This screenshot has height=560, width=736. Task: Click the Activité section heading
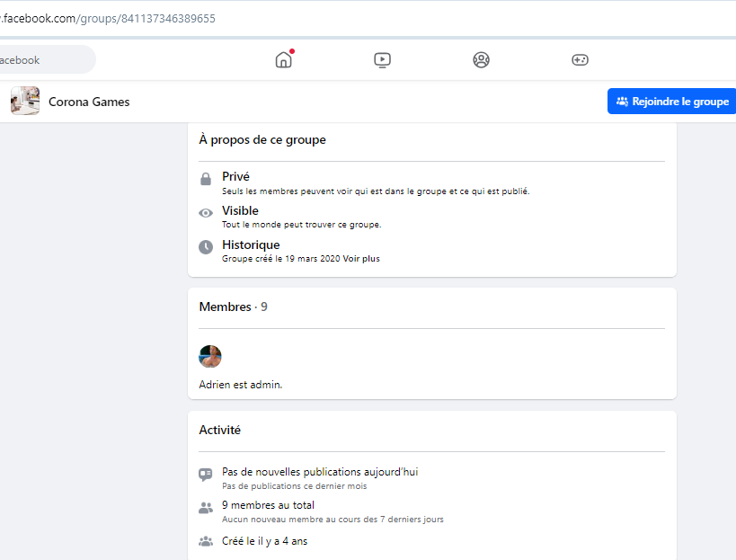click(x=219, y=431)
